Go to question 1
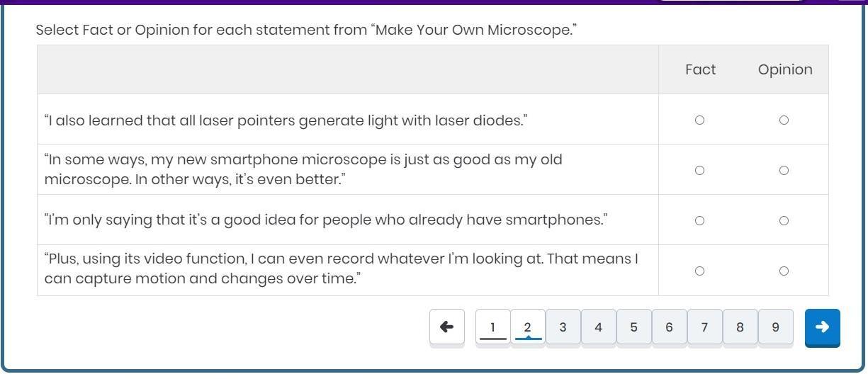Image resolution: width=868 pixels, height=379 pixels. 492,327
